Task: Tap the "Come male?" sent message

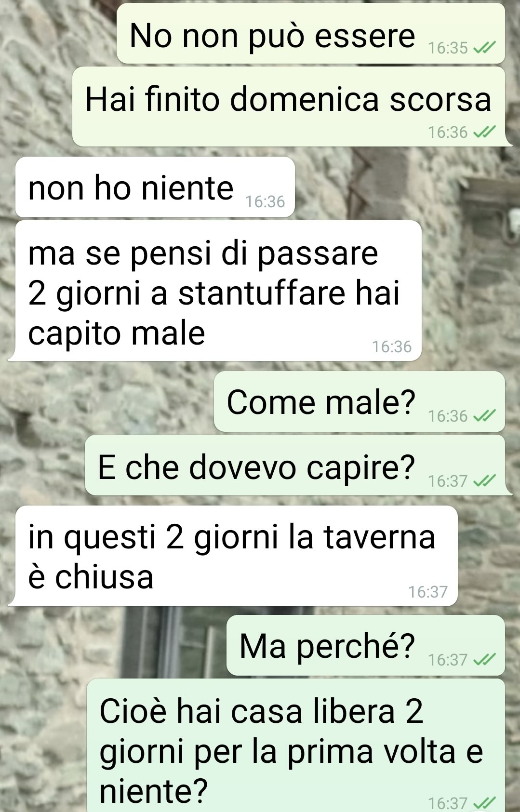Action: (x=360, y=401)
